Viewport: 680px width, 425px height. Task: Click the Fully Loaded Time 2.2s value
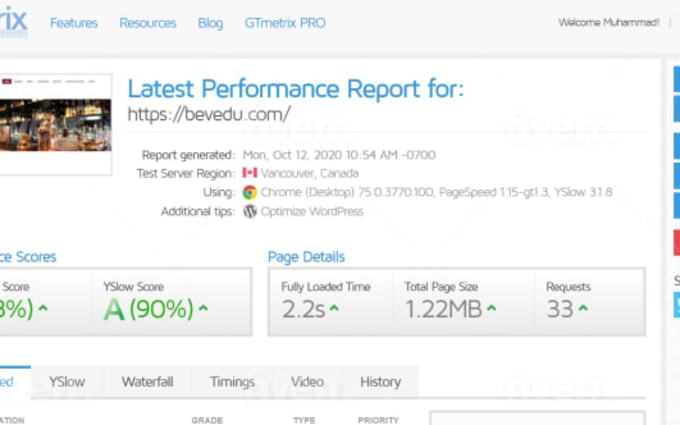click(x=304, y=309)
